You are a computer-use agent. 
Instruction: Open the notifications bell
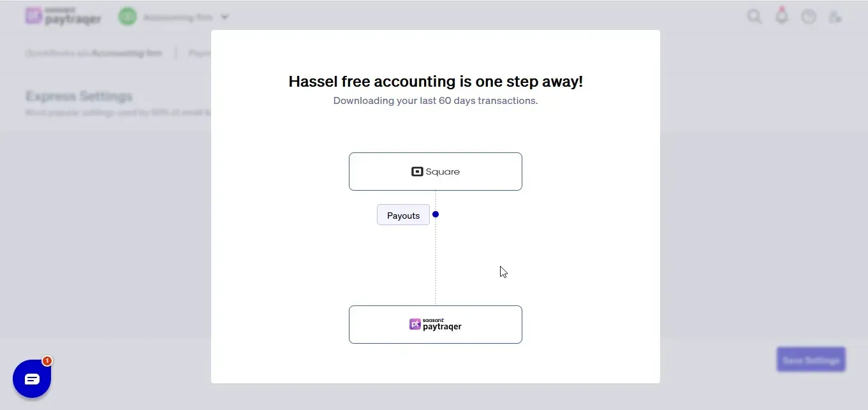(782, 17)
